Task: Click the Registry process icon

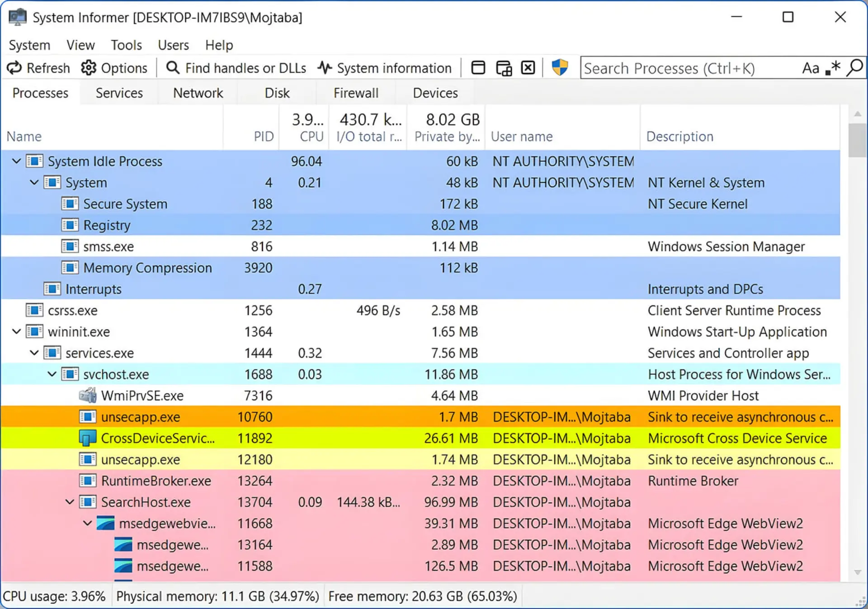Action: (70, 225)
